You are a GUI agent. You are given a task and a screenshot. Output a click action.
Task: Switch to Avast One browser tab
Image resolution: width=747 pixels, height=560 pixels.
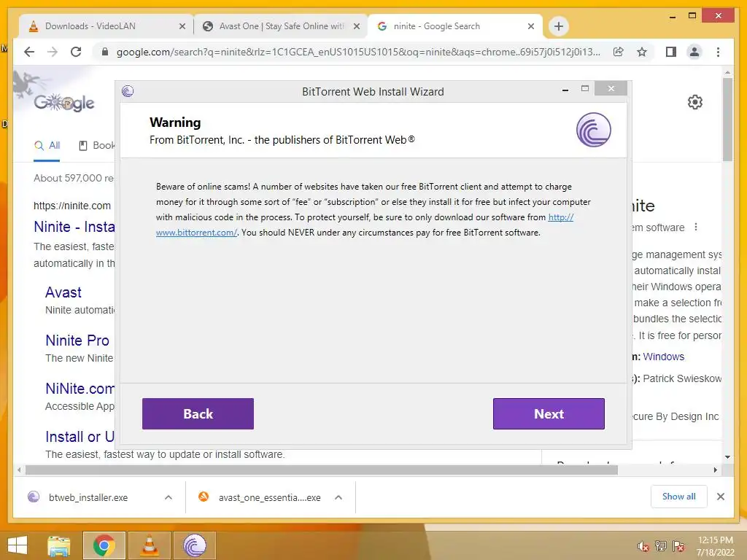coord(281,26)
